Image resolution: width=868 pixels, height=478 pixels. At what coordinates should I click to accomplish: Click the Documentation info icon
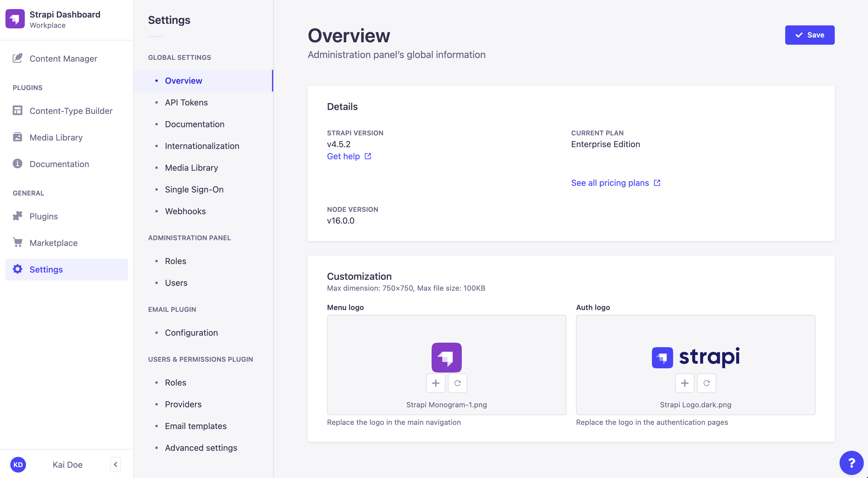point(18,164)
